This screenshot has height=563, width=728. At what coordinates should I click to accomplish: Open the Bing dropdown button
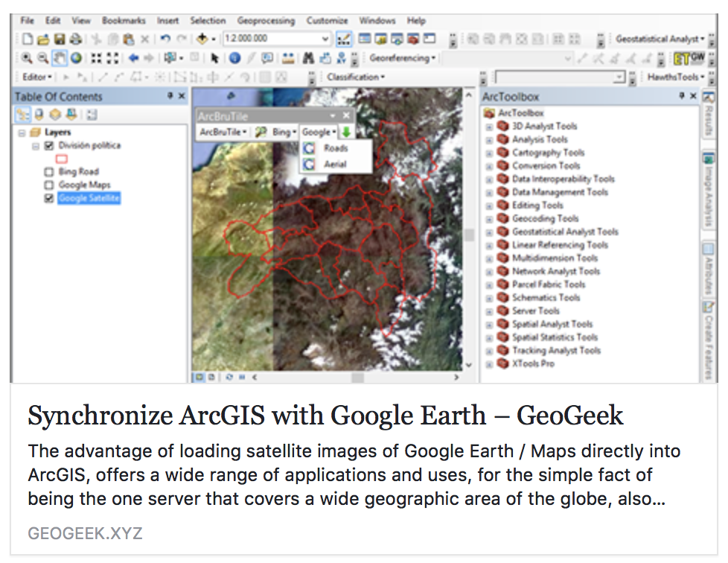click(284, 132)
